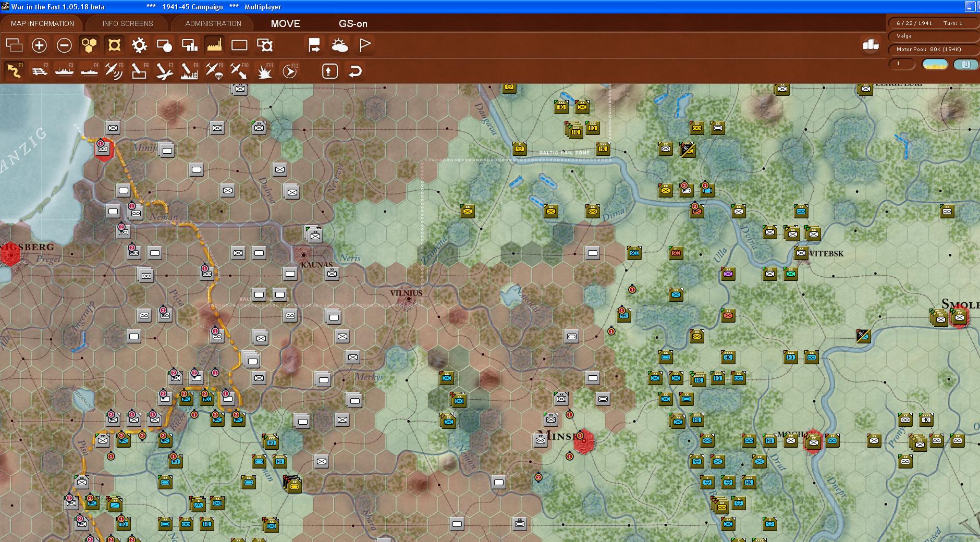
Task: Click the MOVE mode label
Action: pos(285,23)
